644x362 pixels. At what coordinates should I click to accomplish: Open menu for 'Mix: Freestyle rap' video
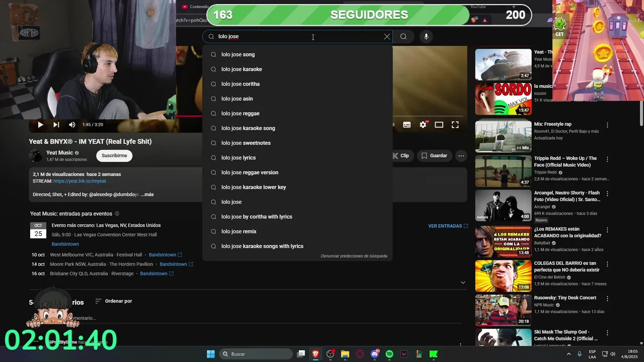tap(607, 125)
